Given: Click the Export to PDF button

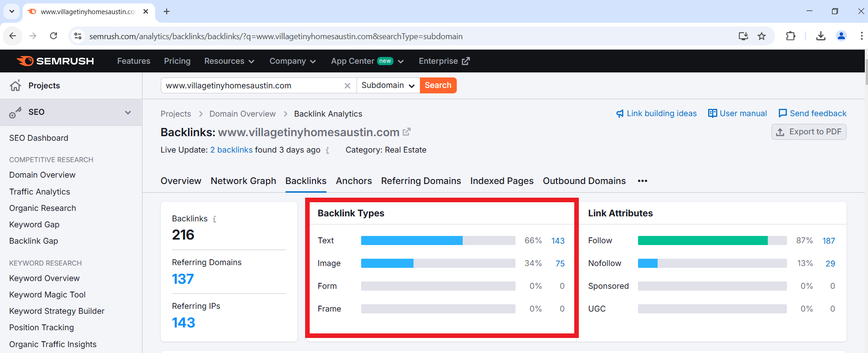Looking at the screenshot, I should [809, 132].
